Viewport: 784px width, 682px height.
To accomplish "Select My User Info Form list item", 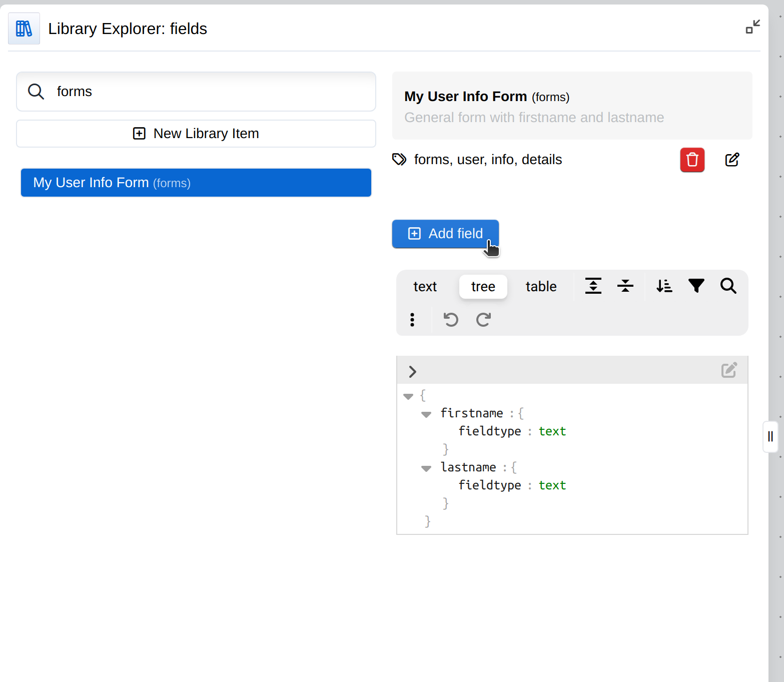I will tap(196, 183).
